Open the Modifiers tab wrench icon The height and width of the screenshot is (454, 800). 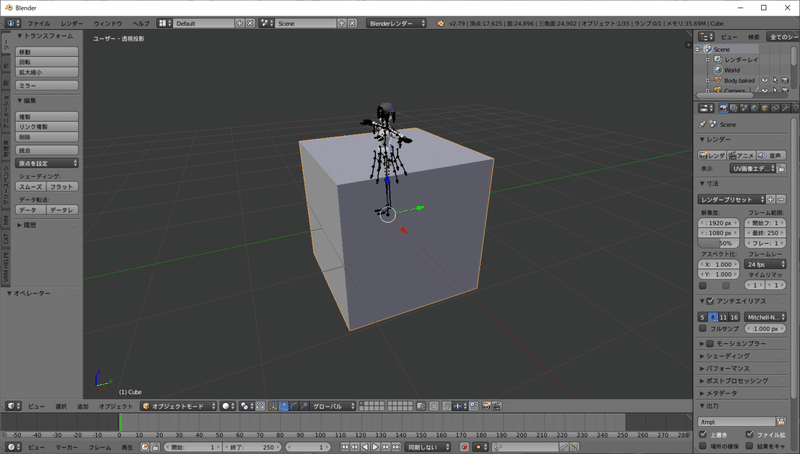pyautogui.click(x=785, y=108)
